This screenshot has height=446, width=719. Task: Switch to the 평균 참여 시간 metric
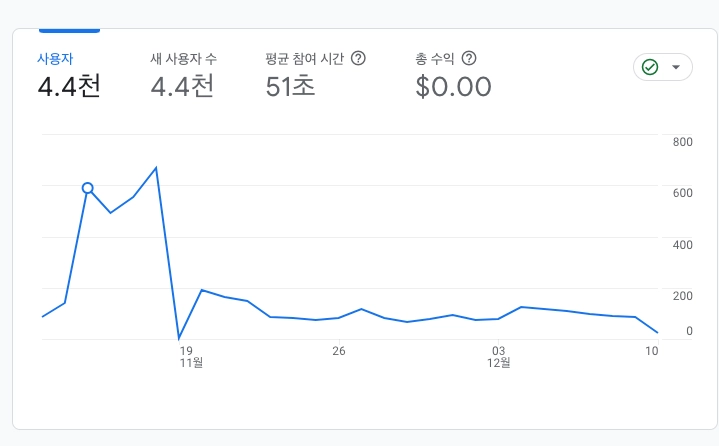coord(305,59)
